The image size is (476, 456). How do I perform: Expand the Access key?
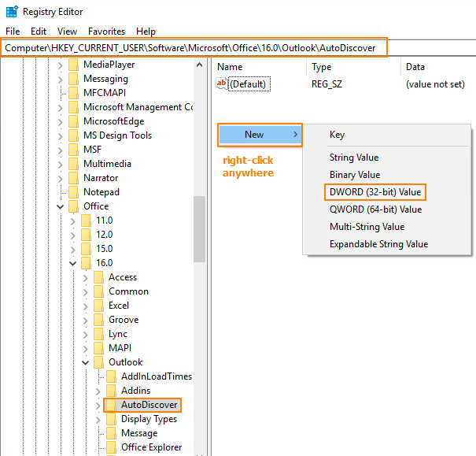pyautogui.click(x=86, y=278)
